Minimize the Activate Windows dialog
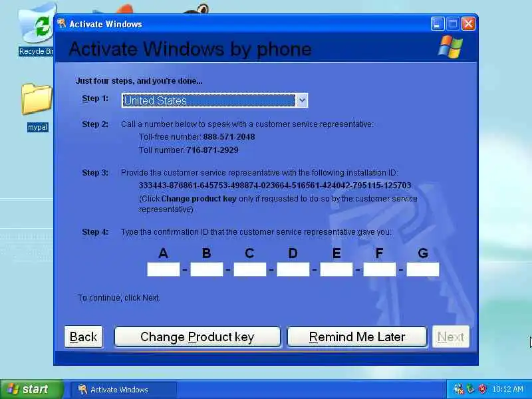Screen dimensions: 532x399 tap(438, 24)
